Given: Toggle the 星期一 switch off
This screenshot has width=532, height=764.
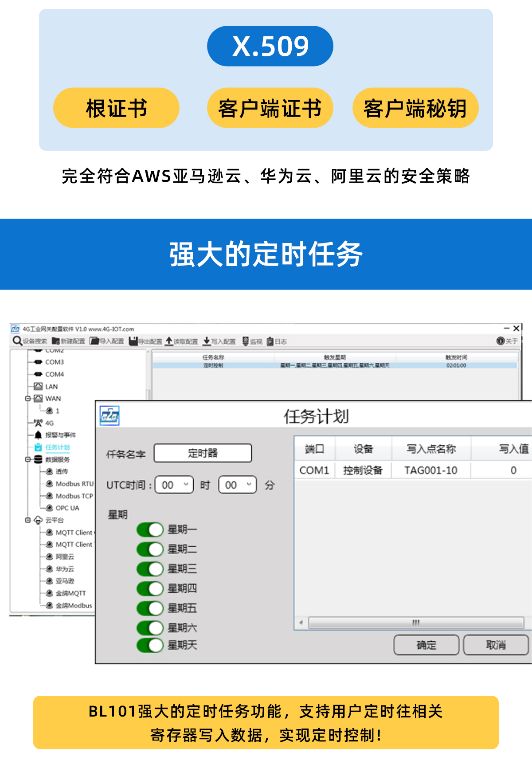Looking at the screenshot, I should pos(150,529).
